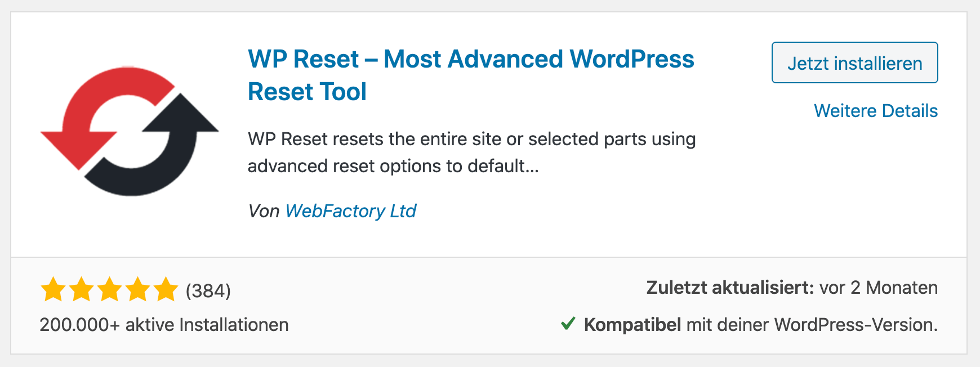980x367 pixels.
Task: Click the WordPress-Version compatibility text
Action: coord(855,325)
